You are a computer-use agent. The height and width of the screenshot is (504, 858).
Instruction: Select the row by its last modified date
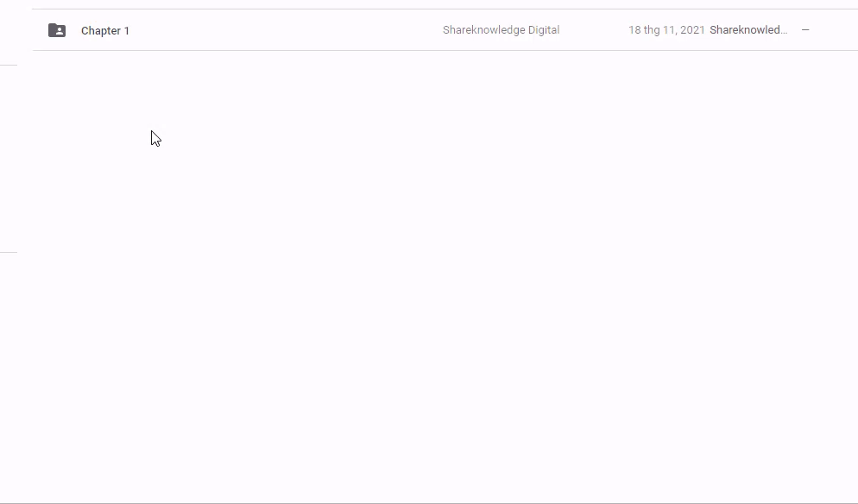666,30
